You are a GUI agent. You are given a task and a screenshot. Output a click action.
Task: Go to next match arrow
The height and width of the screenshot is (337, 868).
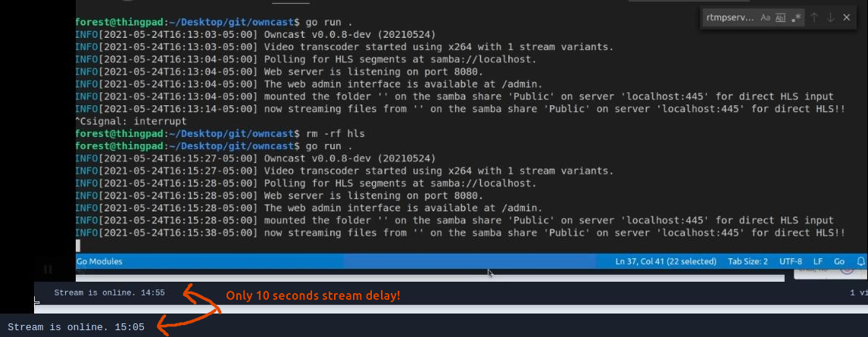(x=830, y=17)
